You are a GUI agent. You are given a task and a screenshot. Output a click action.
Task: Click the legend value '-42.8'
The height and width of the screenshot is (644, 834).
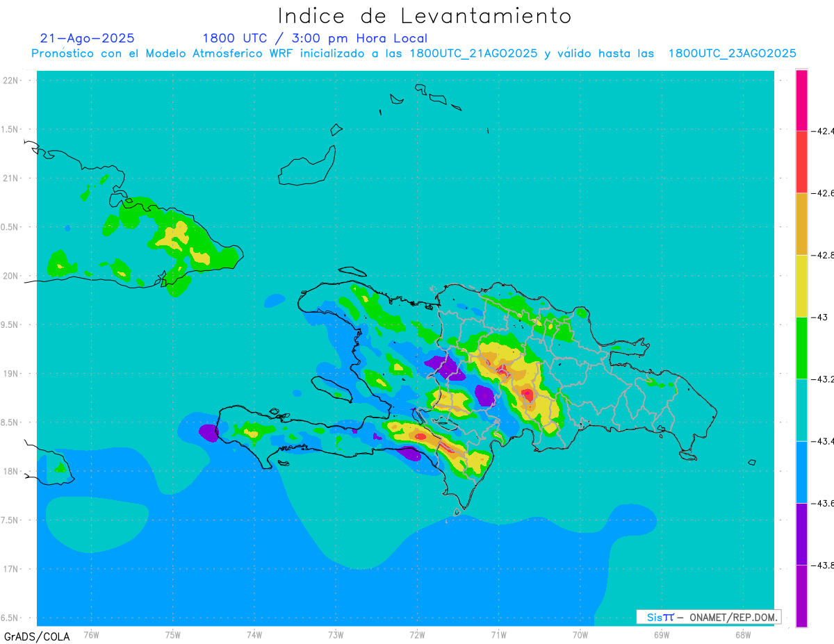click(x=824, y=255)
